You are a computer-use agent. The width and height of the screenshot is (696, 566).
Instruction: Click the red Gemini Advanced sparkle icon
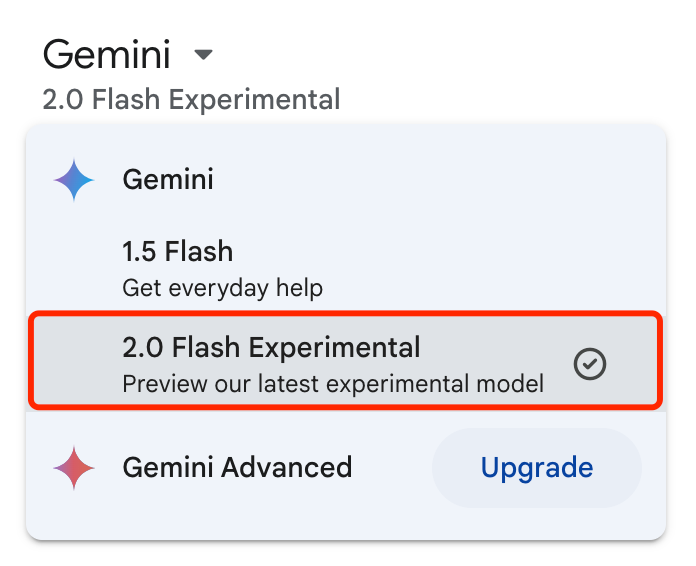74,467
